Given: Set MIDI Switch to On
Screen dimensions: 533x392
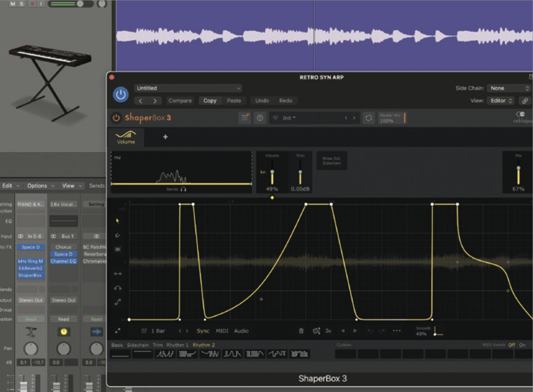Looking at the screenshot, I should pos(522,344).
